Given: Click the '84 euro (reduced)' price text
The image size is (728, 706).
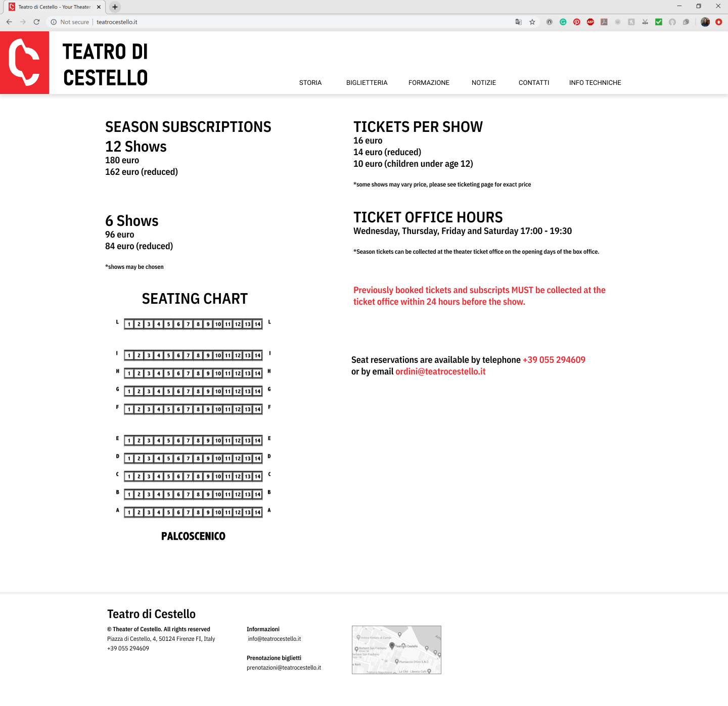Looking at the screenshot, I should [x=139, y=246].
